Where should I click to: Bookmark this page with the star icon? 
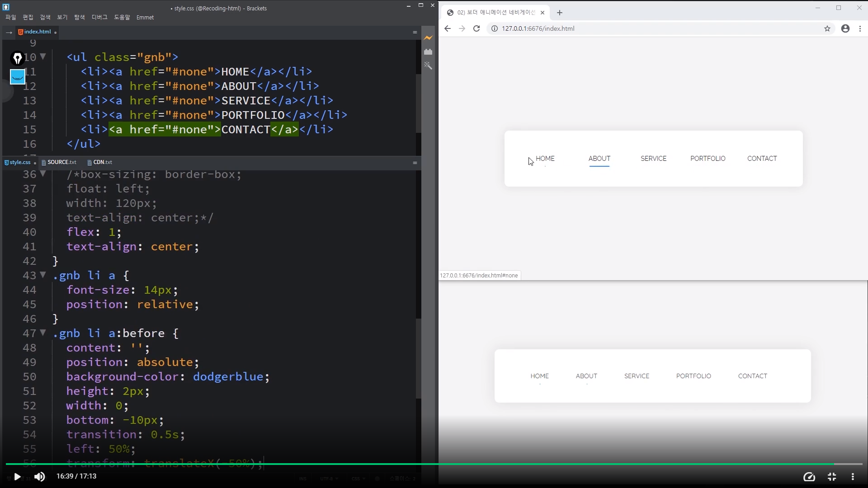tap(827, 28)
